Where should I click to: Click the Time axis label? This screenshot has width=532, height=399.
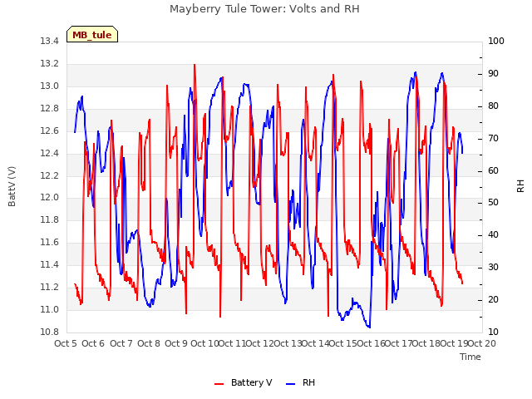[x=470, y=357]
